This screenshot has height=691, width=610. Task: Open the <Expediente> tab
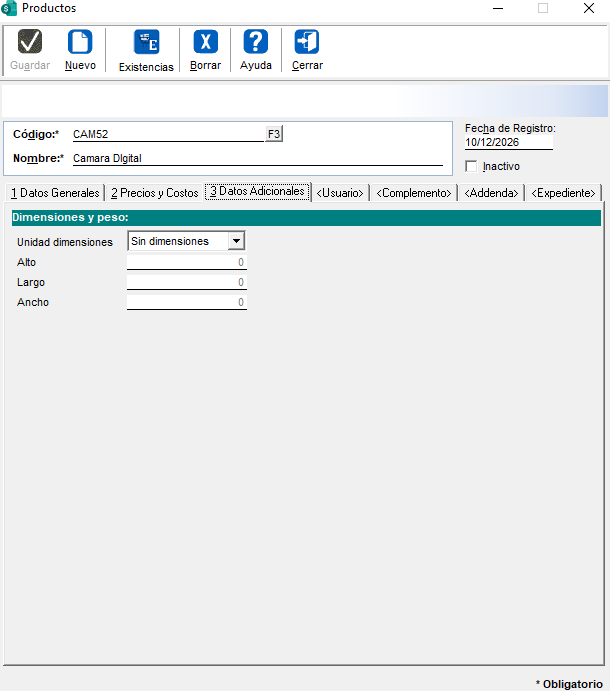coord(563,193)
